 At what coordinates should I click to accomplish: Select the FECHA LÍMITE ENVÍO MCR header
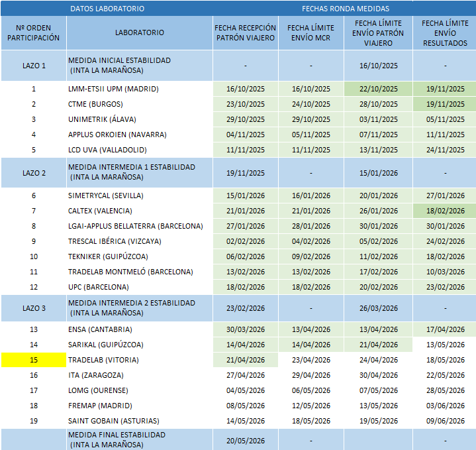coord(310,32)
